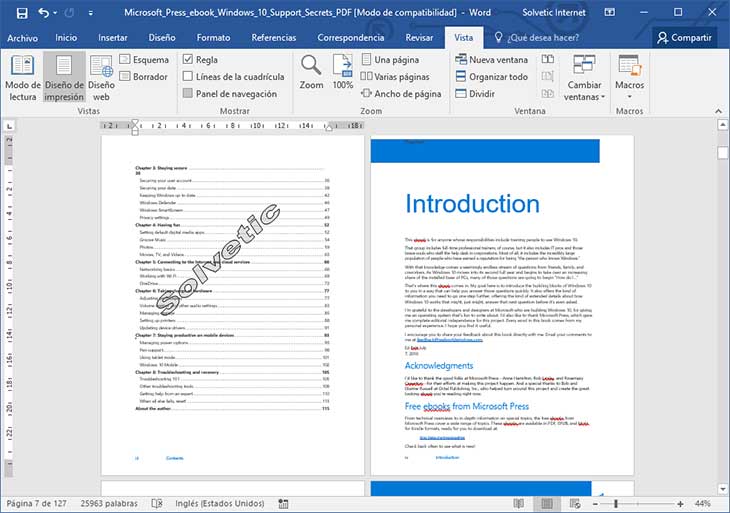
Task: Switch to the Insertar tab
Action: point(113,38)
